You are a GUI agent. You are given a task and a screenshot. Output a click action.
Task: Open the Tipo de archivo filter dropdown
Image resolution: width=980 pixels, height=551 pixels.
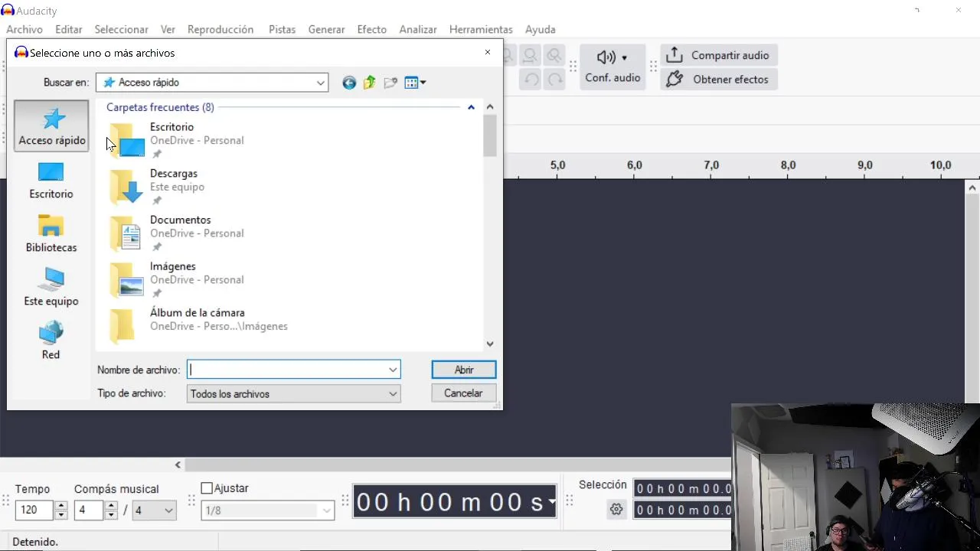pos(393,394)
